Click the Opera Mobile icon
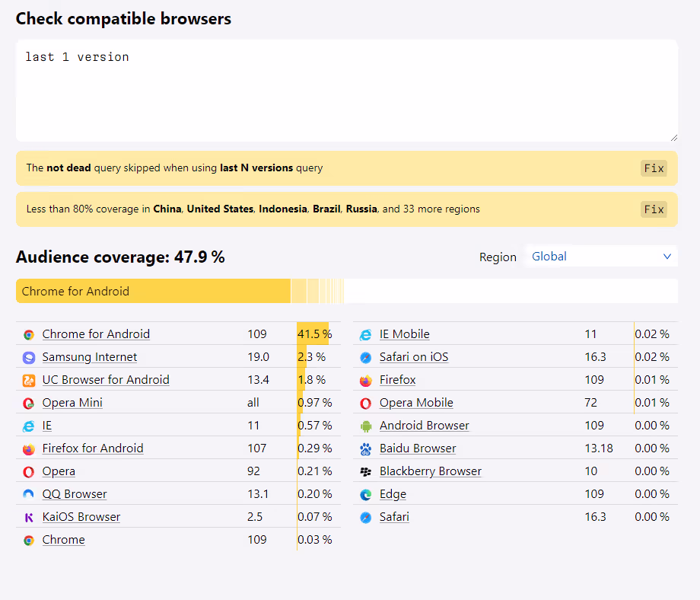The height and width of the screenshot is (600, 700). coord(366,403)
